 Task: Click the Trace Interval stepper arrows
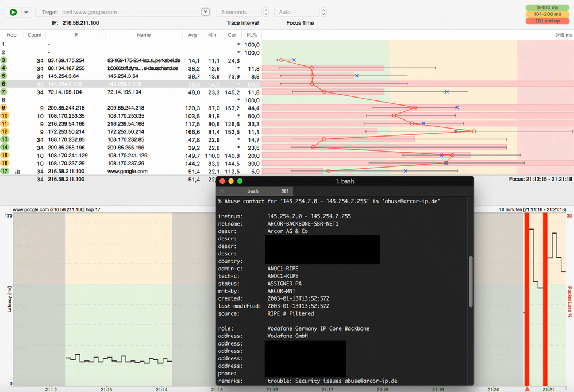click(266, 12)
